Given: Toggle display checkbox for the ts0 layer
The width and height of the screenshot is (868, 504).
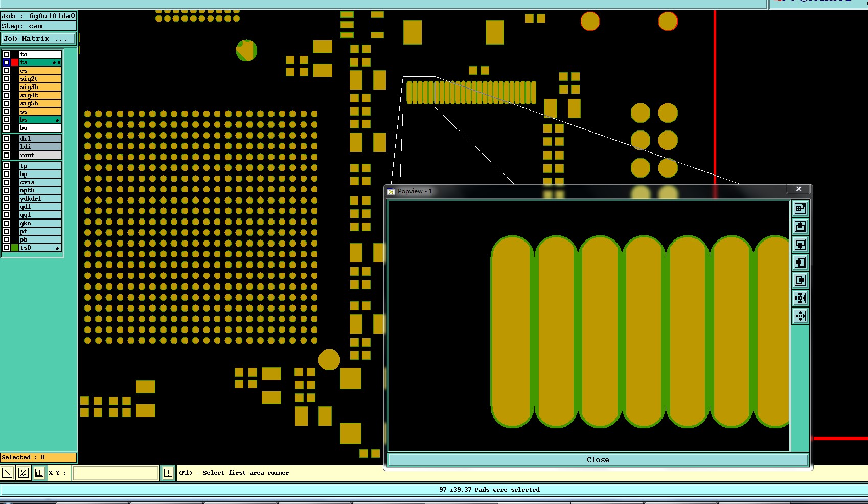Looking at the screenshot, I should pyautogui.click(x=7, y=248).
